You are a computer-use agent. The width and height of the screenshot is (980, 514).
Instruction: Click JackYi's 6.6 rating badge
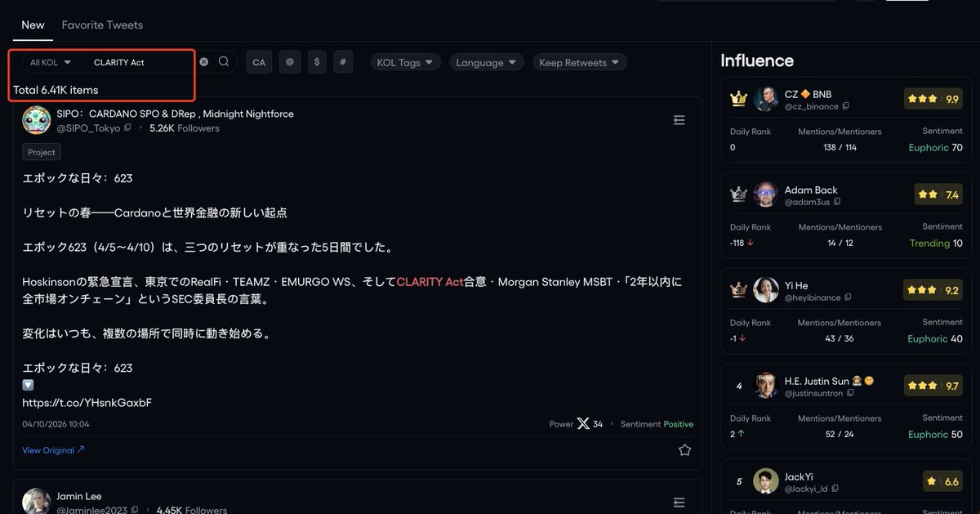pyautogui.click(x=943, y=482)
